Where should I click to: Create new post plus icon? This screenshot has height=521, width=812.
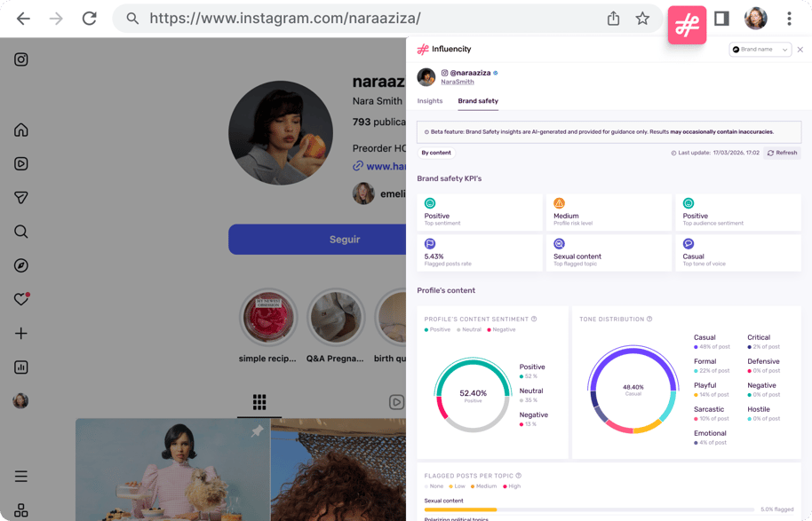[x=20, y=333]
